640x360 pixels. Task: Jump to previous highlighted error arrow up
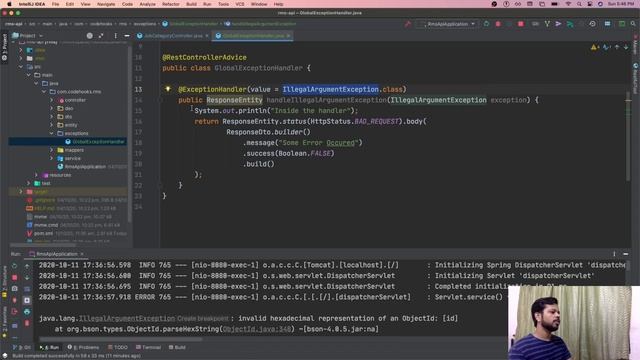[x=617, y=48]
